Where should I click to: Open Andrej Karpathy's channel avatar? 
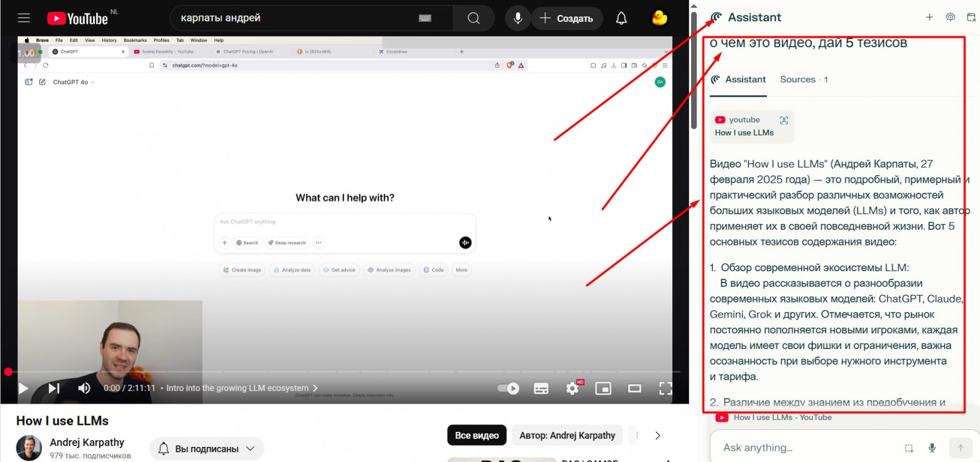coord(29,448)
